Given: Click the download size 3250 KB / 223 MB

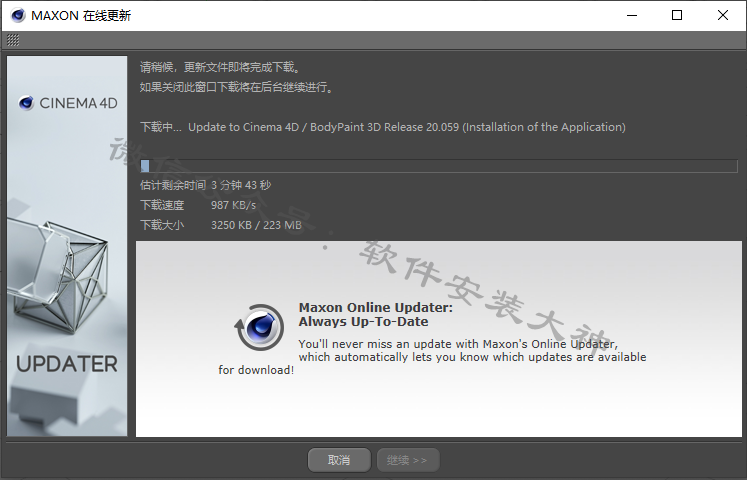Looking at the screenshot, I should coord(256,225).
